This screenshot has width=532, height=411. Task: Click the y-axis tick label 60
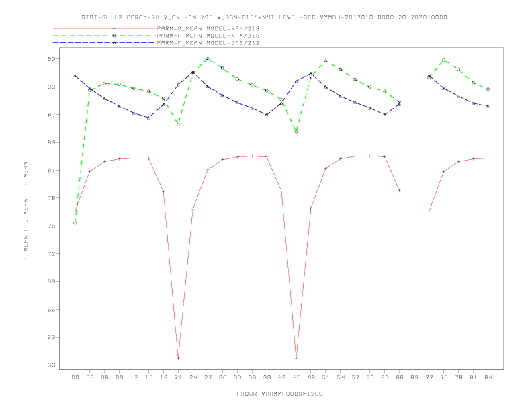coord(51,365)
